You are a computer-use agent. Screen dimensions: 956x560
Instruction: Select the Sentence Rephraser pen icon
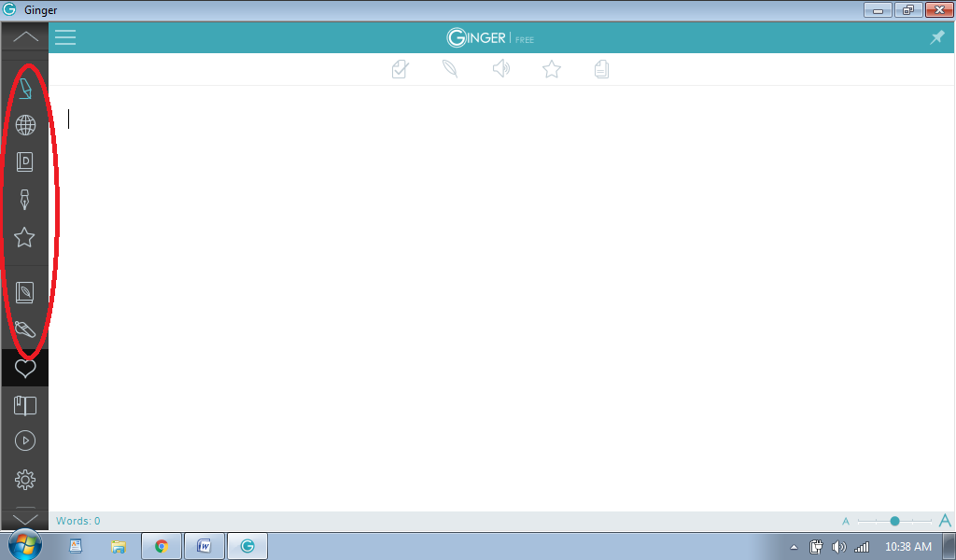point(24,199)
